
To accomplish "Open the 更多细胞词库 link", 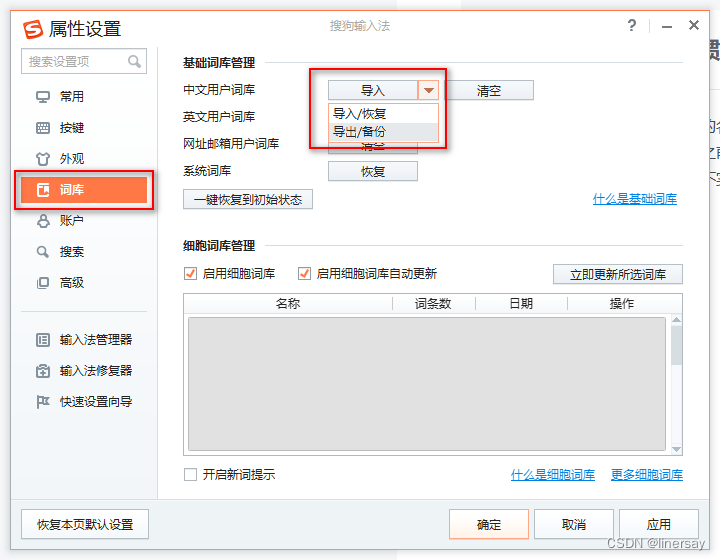I will point(647,474).
